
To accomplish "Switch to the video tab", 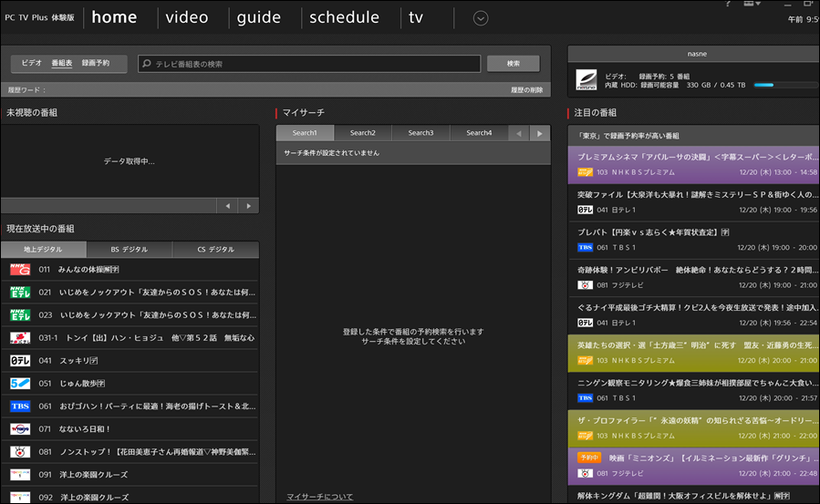I will [x=187, y=17].
